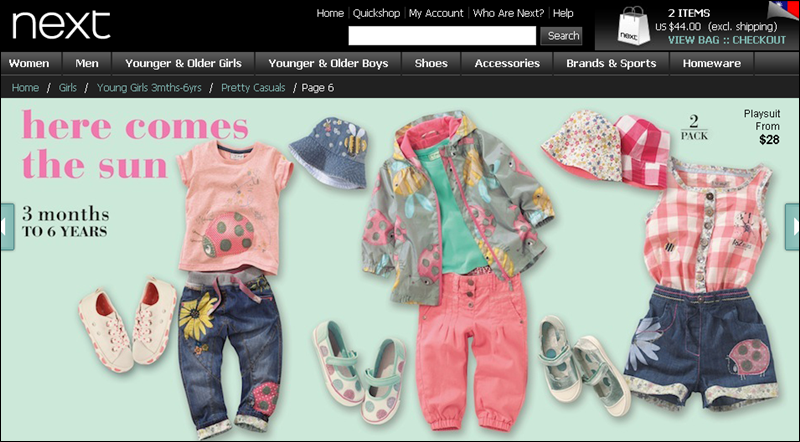The image size is (800, 442).
Task: Click Home in the breadcrumb
Action: click(x=25, y=88)
